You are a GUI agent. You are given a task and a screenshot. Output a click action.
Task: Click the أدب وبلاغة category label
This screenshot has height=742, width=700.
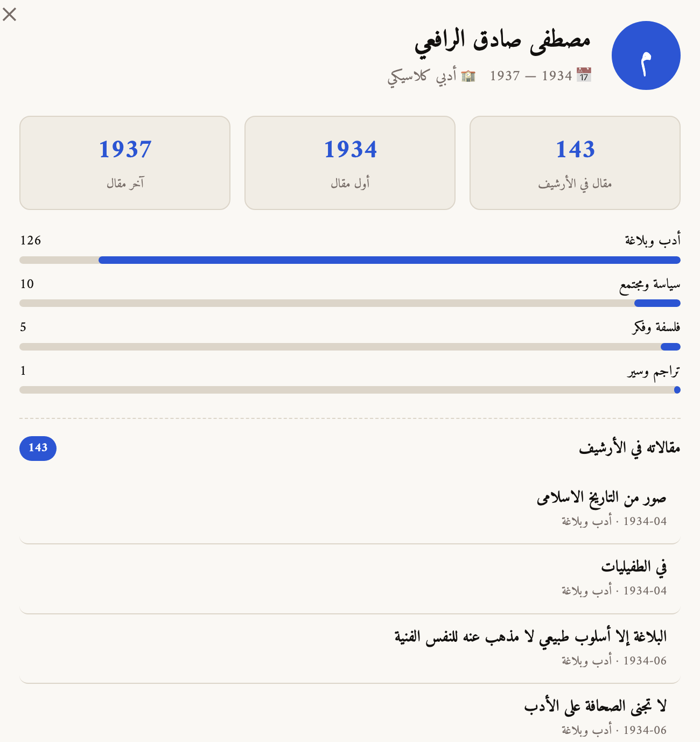coord(652,240)
